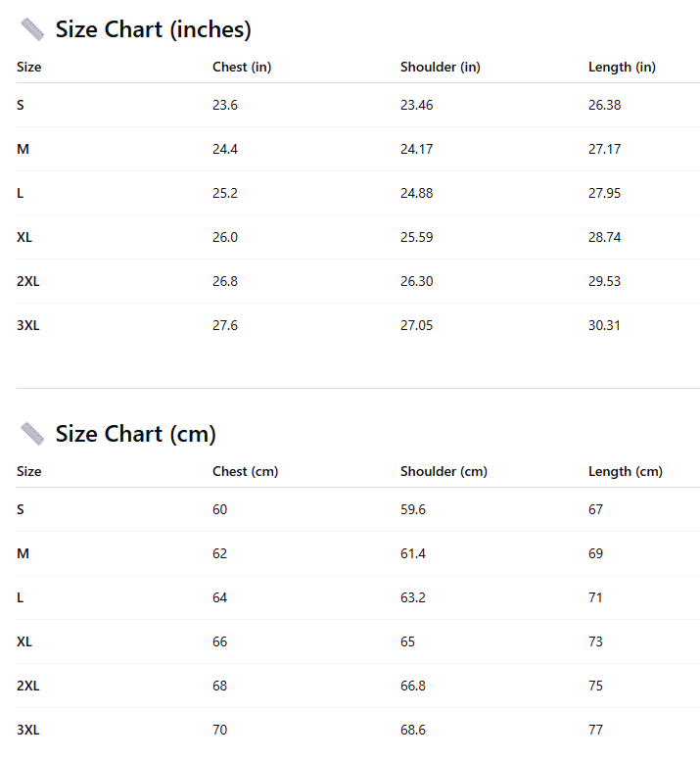Click the 2XL row label in inches table
Image resolution: width=700 pixels, height=759 pixels.
[28, 281]
